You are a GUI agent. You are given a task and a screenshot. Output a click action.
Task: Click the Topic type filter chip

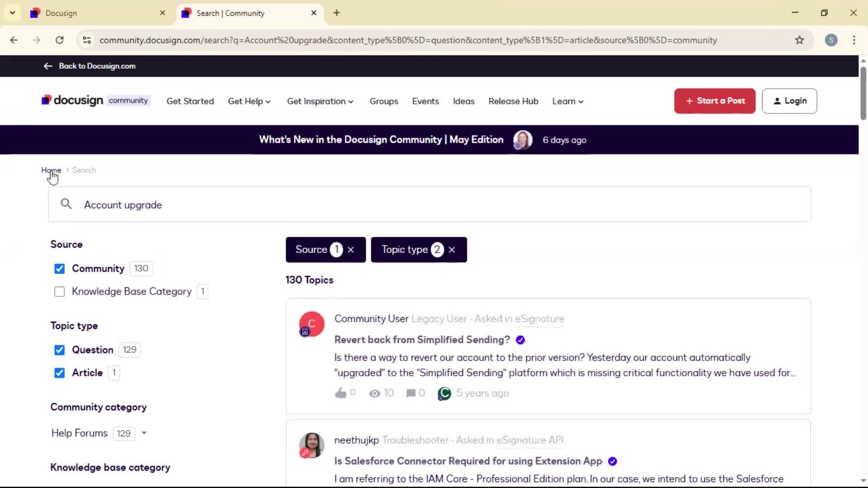pos(419,249)
